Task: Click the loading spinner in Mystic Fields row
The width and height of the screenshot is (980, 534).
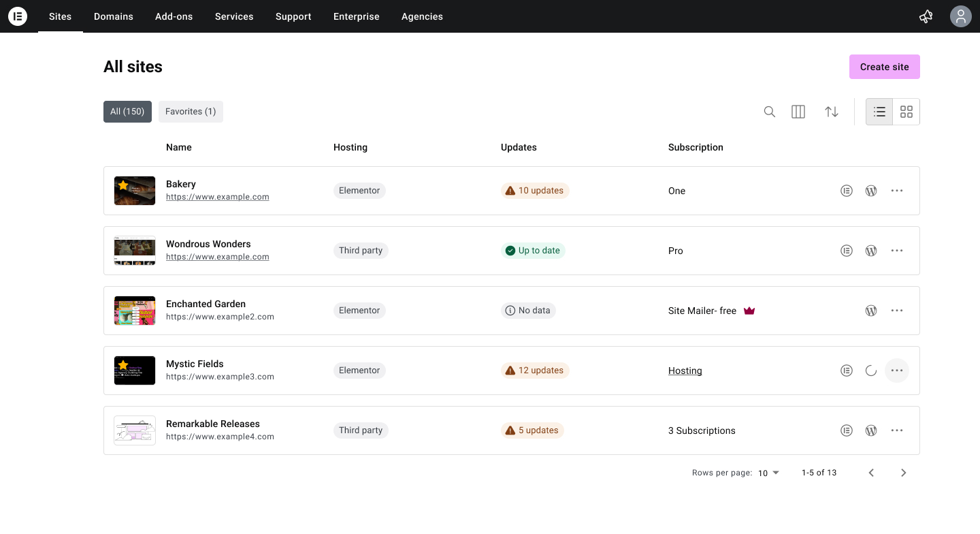Action: coord(871,371)
